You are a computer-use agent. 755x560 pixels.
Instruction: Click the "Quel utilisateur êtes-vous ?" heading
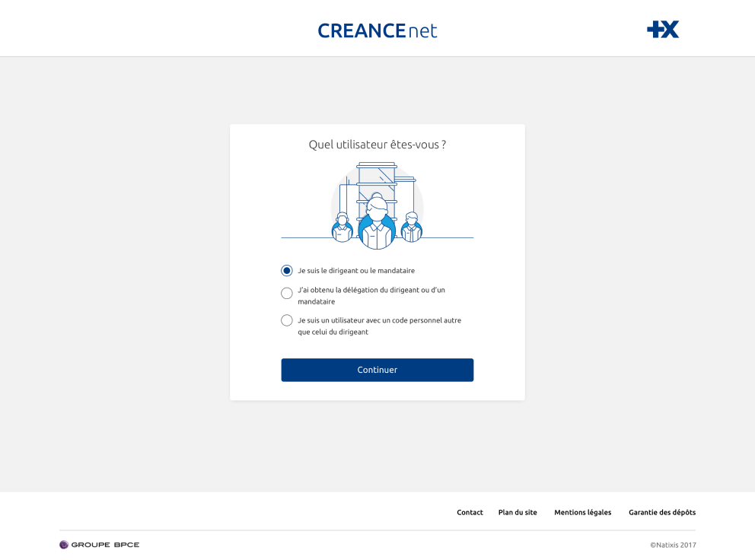(377, 145)
